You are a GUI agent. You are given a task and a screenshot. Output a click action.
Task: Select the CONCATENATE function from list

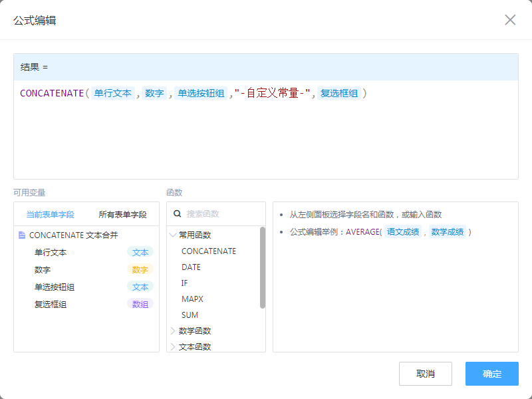coord(208,251)
